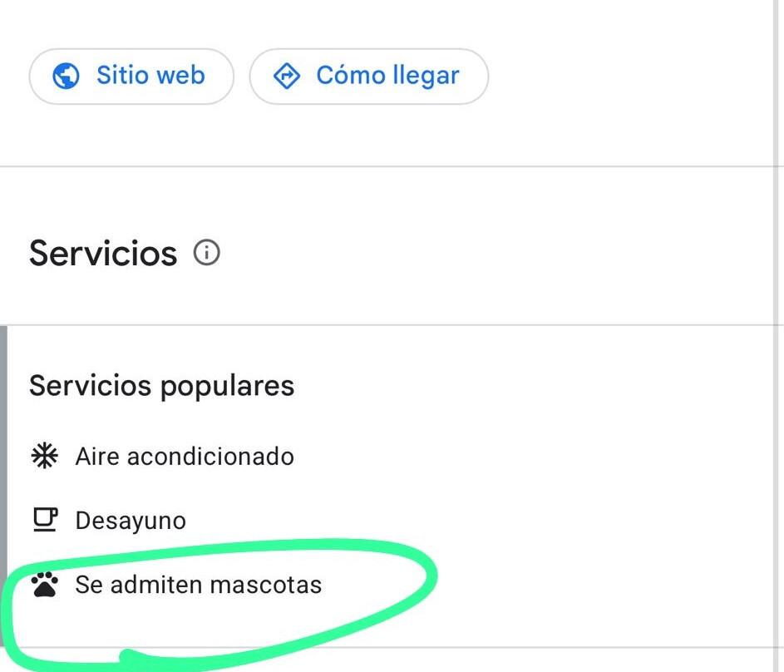Open the info icon beside Servicios

(206, 253)
